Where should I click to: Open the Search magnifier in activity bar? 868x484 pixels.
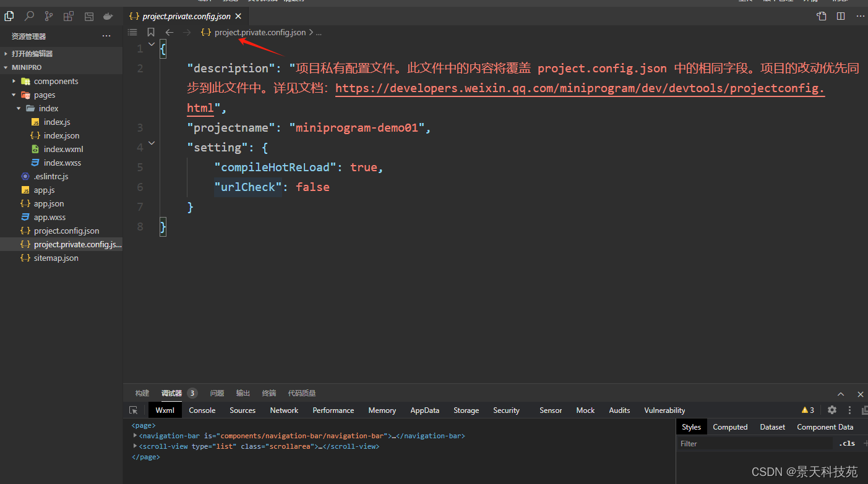(x=29, y=16)
